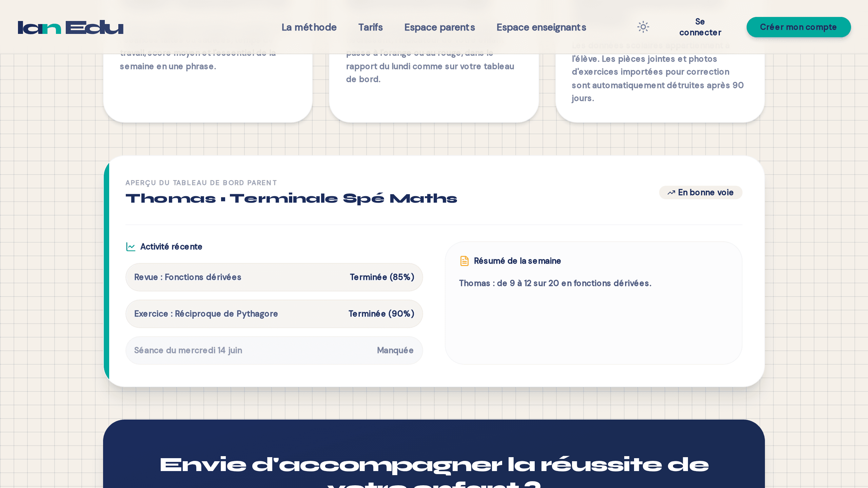Click the card text ending 'semaine en une phrase.'
Image resolution: width=868 pixels, height=488 pixels.
[198, 60]
